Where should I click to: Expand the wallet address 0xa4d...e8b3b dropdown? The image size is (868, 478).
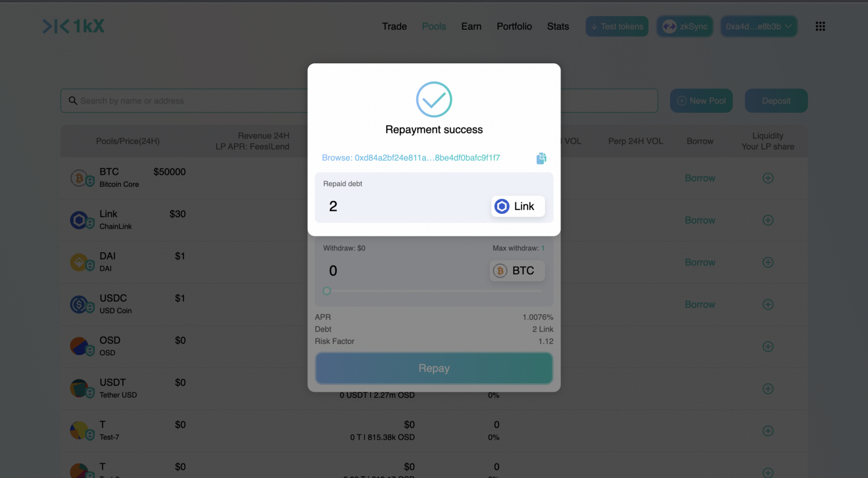pos(758,26)
